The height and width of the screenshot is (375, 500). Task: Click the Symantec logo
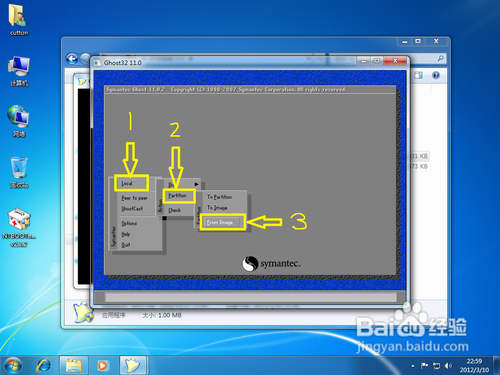[x=271, y=263]
